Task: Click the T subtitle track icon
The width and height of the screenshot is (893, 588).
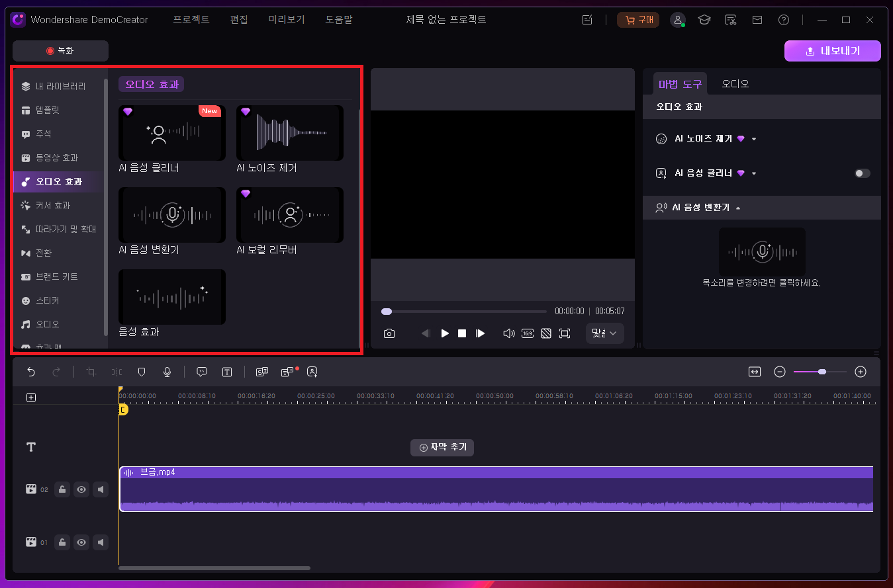Action: click(30, 447)
